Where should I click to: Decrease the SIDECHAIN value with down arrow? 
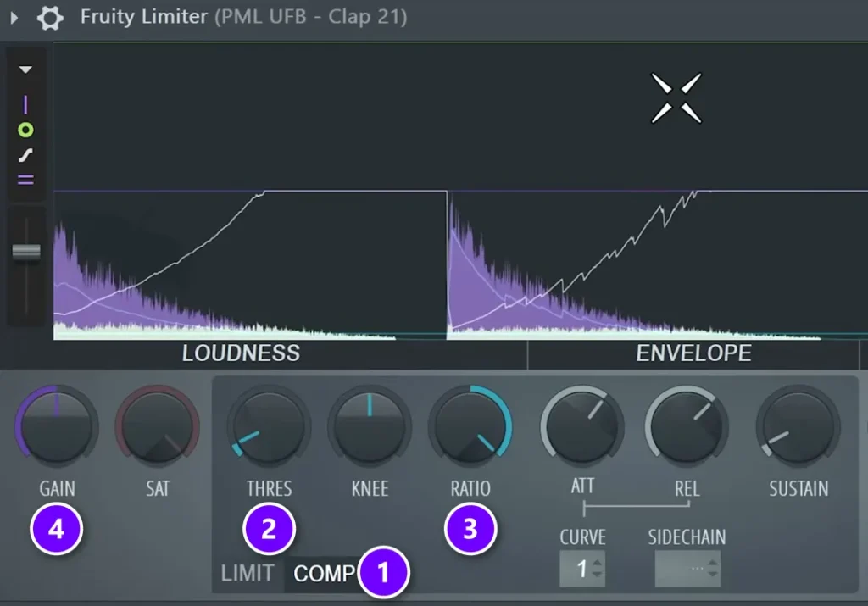712,574
